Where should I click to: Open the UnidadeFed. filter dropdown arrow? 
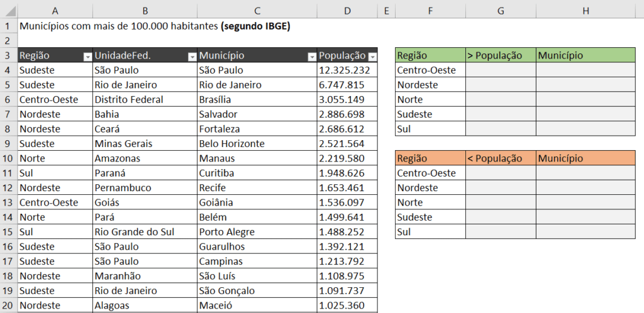tap(192, 57)
